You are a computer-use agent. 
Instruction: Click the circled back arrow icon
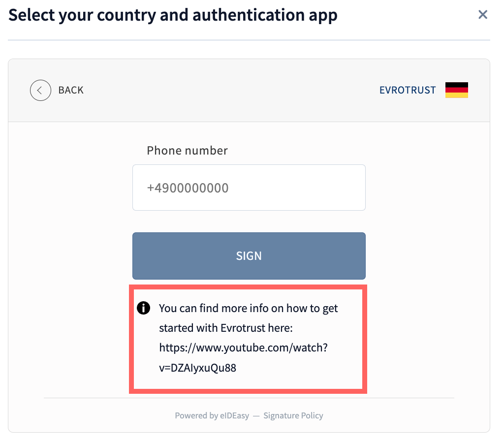[x=40, y=90]
